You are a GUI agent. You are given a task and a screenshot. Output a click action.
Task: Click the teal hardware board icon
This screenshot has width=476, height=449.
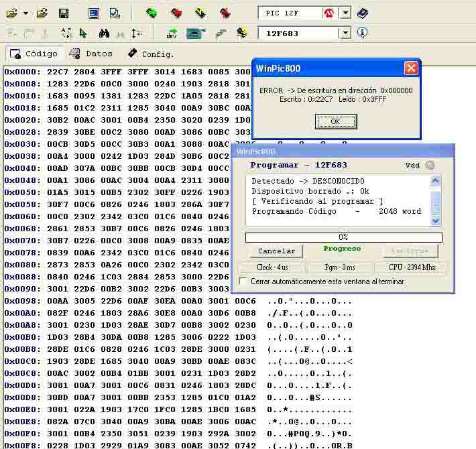196,33
